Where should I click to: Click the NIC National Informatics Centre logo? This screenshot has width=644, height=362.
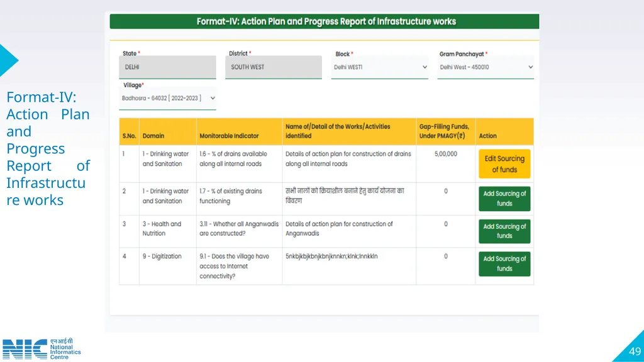[x=42, y=349]
